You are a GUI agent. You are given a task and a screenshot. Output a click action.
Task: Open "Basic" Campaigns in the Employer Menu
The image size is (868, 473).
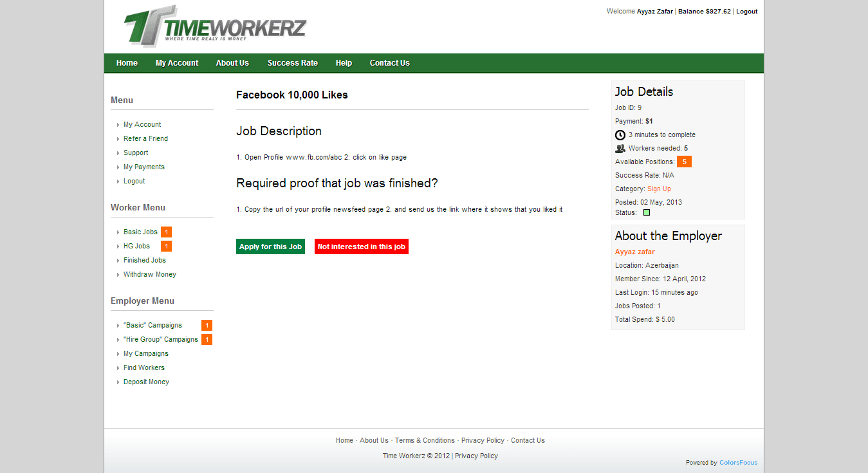tap(152, 326)
